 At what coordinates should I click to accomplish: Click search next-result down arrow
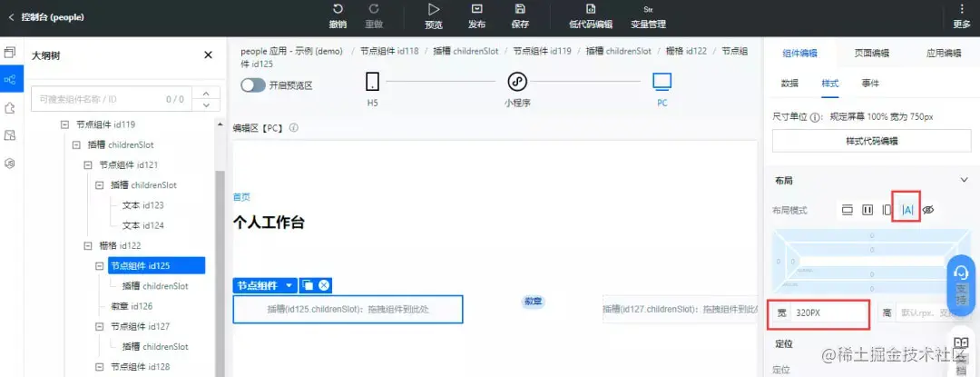point(206,105)
